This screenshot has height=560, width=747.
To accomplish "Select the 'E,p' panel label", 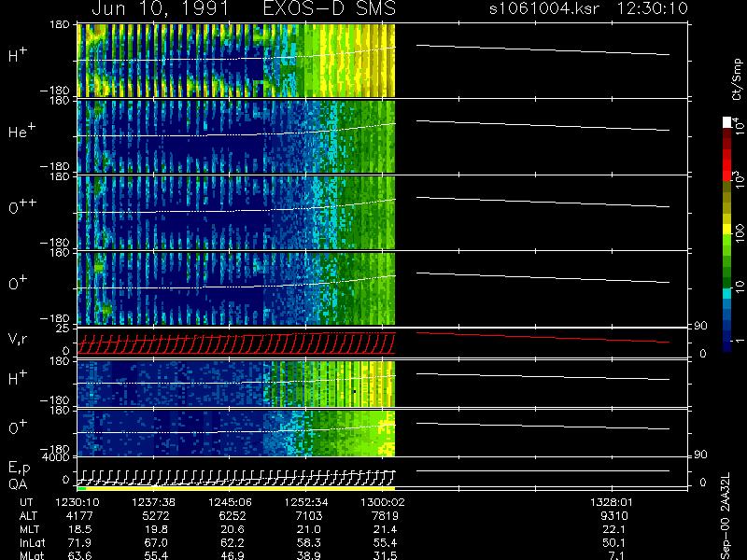I will pos(19,469).
